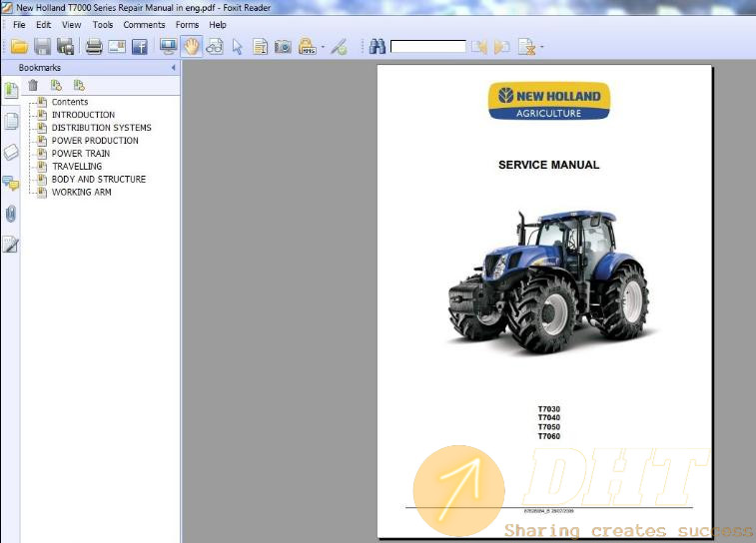Screen dimensions: 756x543
Task: Click the monitor screen icon in the toolbar
Action: pos(168,47)
